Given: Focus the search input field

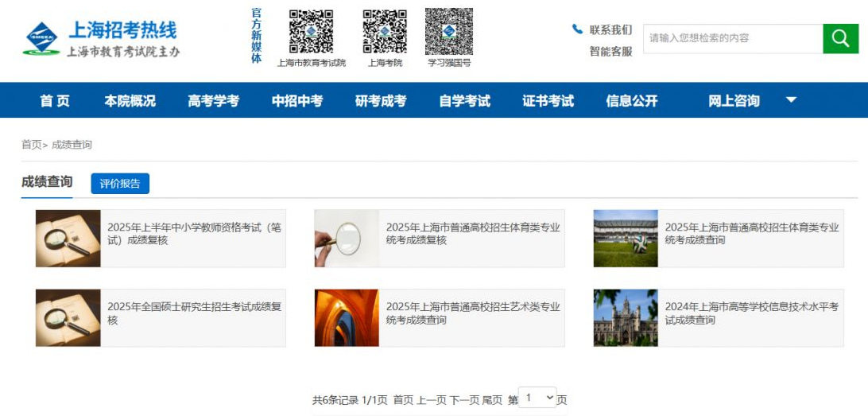Looking at the screenshot, I should click(x=733, y=39).
